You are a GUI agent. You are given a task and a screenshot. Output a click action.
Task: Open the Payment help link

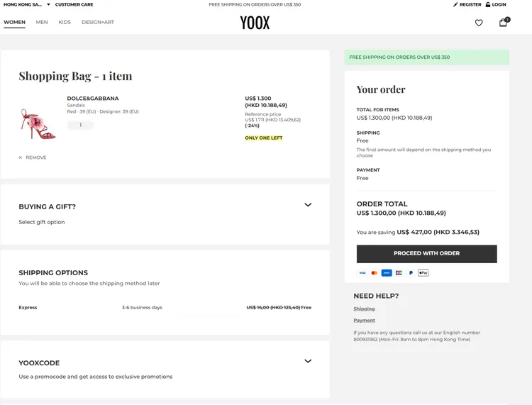pyautogui.click(x=364, y=320)
